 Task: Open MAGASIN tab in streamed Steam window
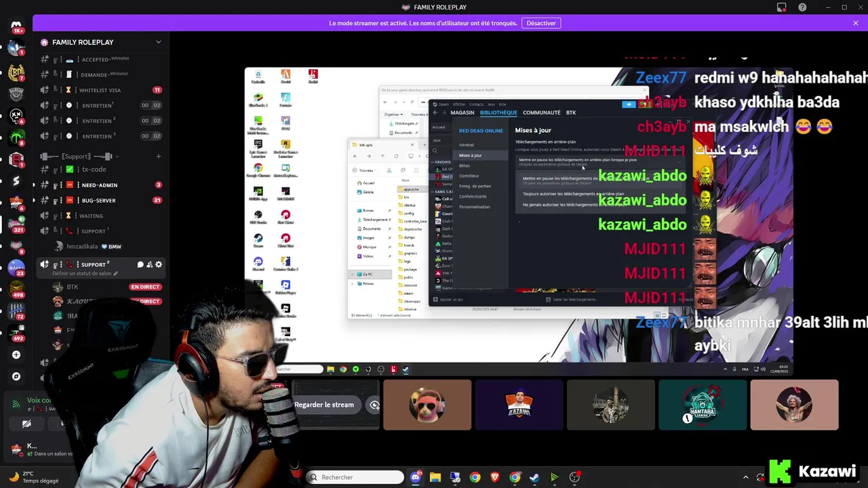462,113
